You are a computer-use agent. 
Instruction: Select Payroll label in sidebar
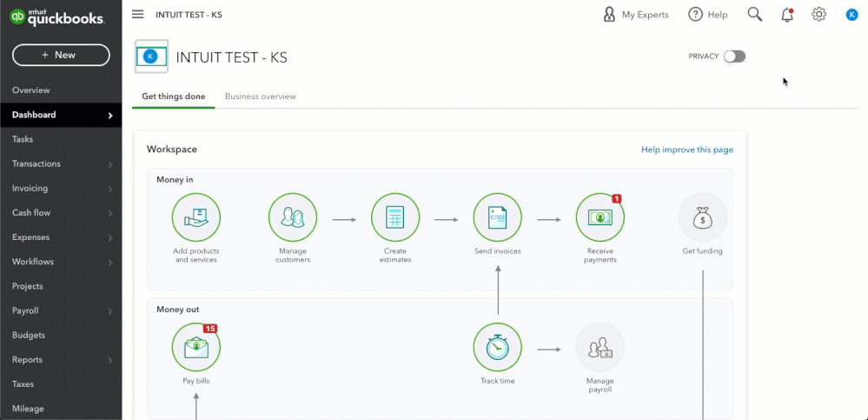25,310
